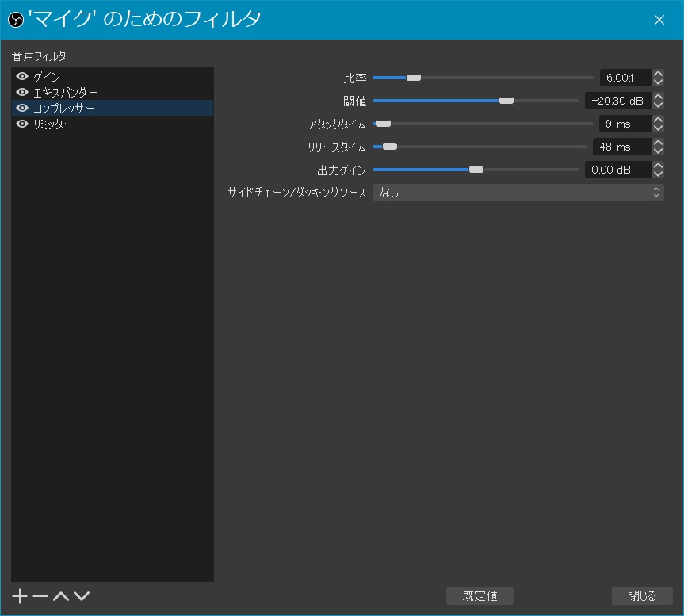Click the plus icon to add filter
This screenshot has width=684, height=616.
[20, 596]
